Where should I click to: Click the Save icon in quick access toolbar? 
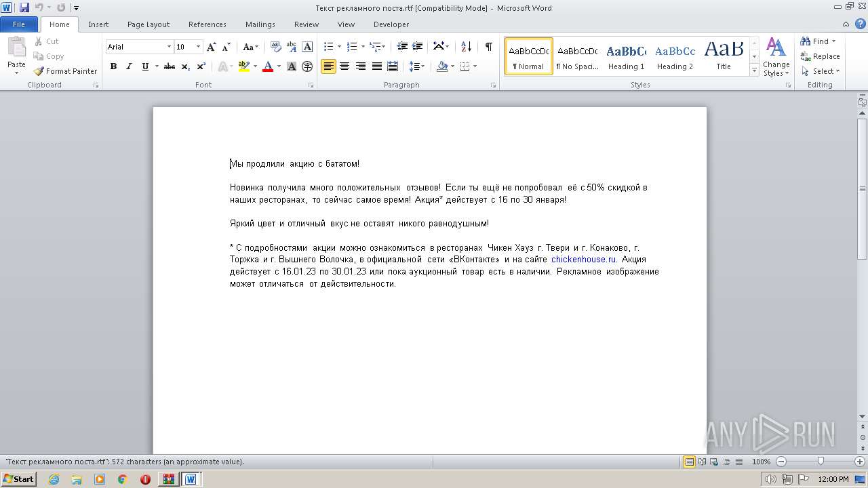click(24, 7)
